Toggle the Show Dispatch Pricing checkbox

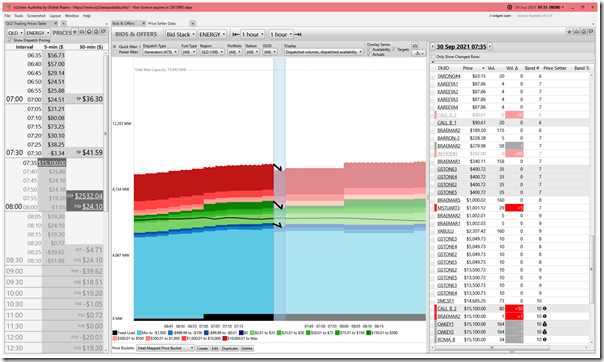point(10,40)
